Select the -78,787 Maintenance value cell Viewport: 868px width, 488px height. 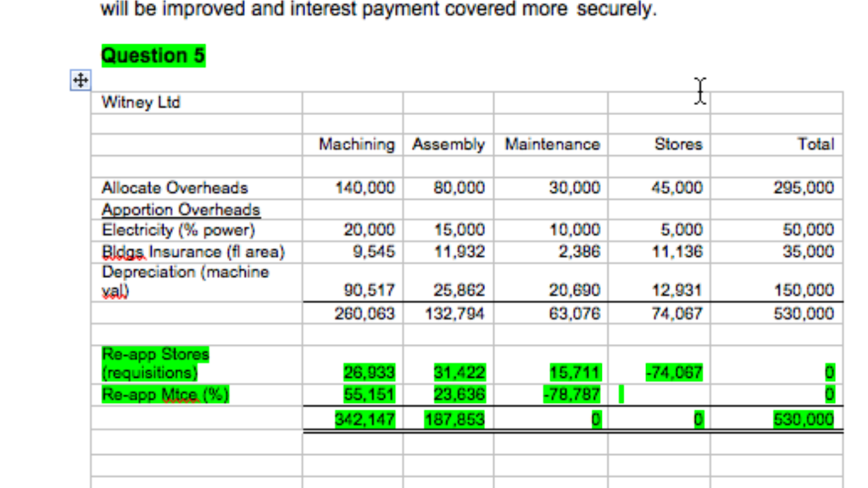[x=573, y=393]
